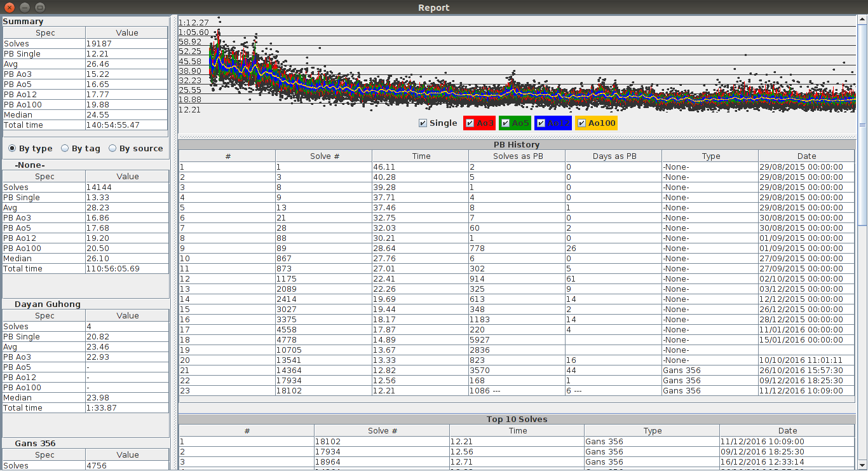Select the date 26/10/2016 15:57:30

pos(806,371)
